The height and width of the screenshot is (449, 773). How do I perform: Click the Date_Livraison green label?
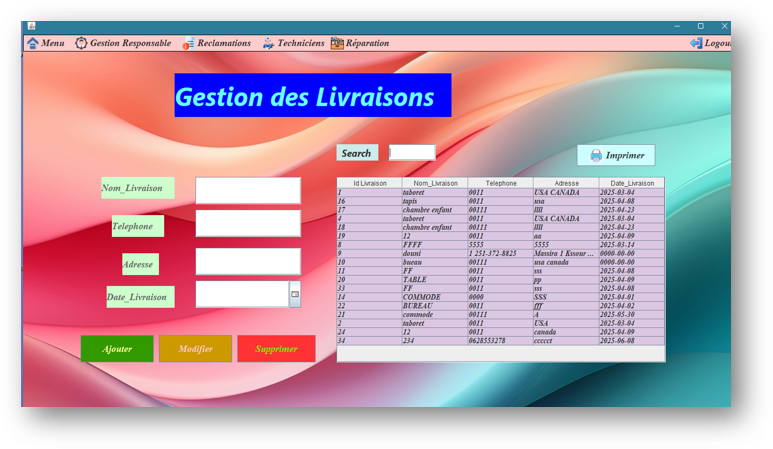(140, 297)
